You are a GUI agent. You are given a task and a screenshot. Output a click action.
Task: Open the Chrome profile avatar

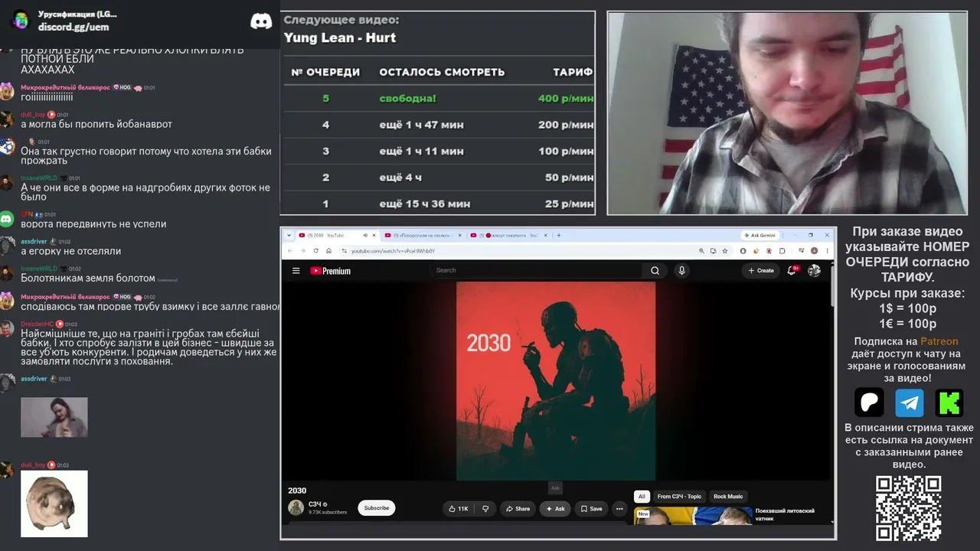pyautogui.click(x=815, y=251)
